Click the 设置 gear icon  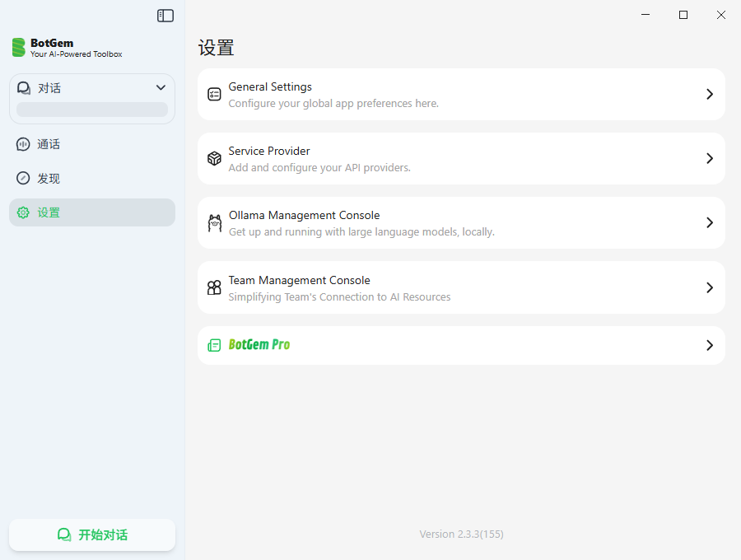point(23,212)
